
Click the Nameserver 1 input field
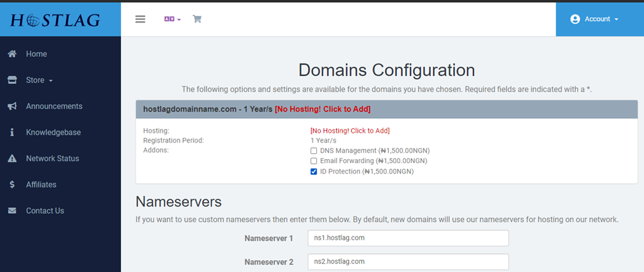(x=408, y=238)
